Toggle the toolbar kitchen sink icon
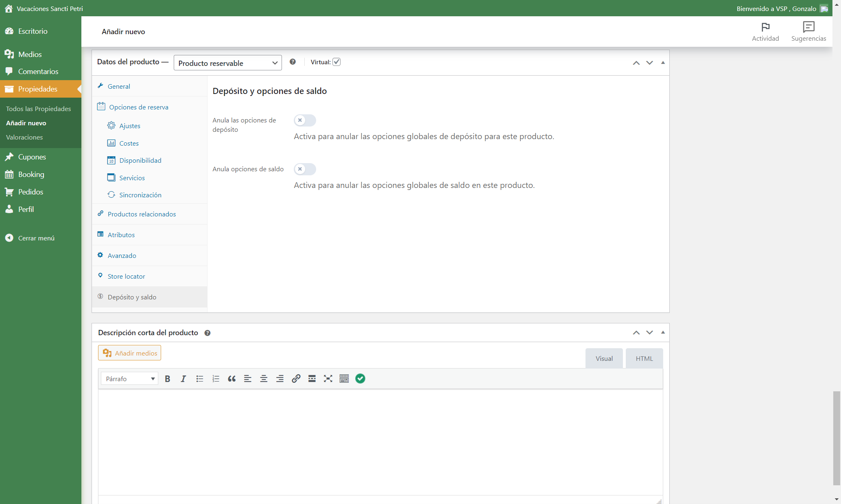 click(x=344, y=379)
